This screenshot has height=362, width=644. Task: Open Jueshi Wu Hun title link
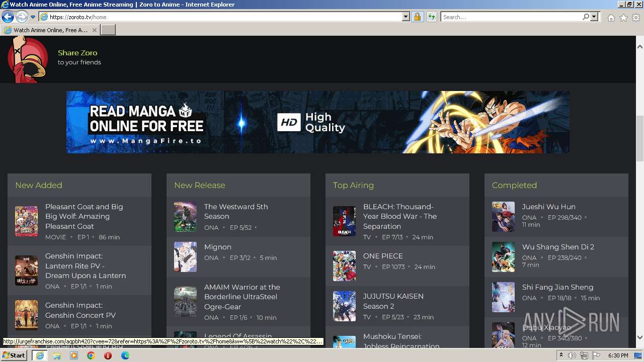549,207
